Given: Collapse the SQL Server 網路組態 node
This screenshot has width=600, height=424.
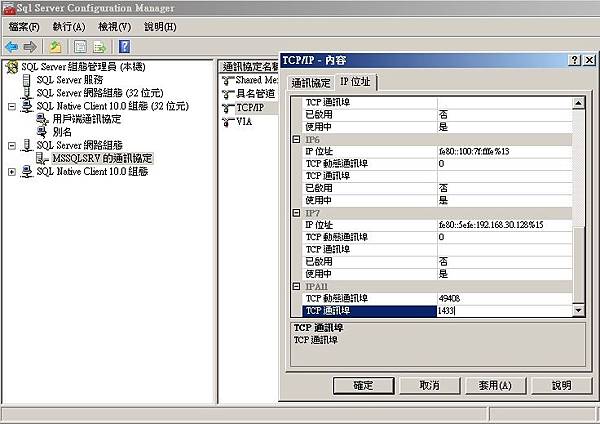Looking at the screenshot, I should click(x=12, y=145).
